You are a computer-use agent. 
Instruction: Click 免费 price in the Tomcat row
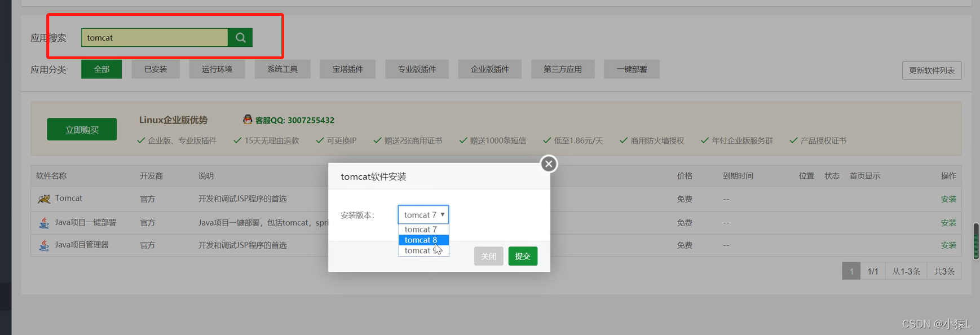click(685, 199)
